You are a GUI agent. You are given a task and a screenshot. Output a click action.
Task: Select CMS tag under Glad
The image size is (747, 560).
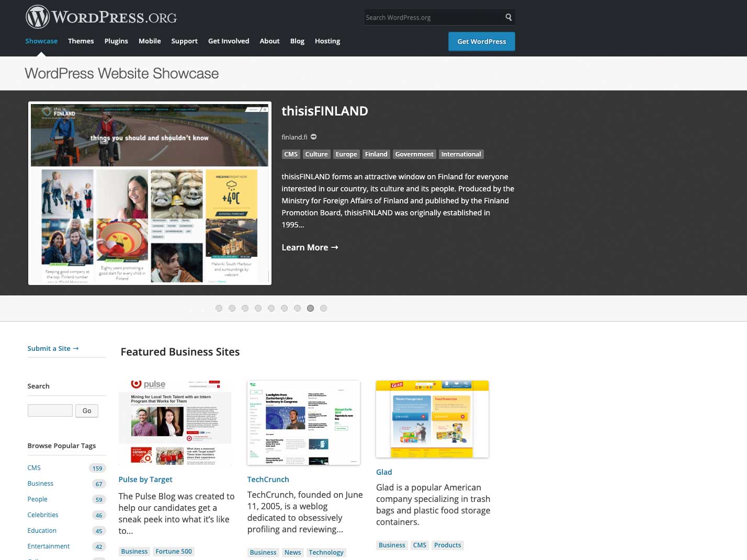pos(420,545)
